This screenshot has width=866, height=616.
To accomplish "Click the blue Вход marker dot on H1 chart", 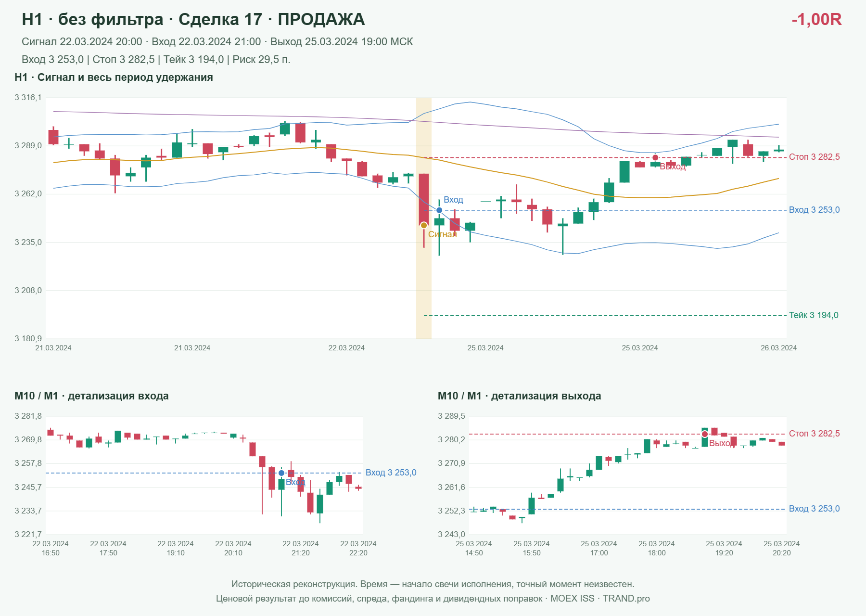I will (x=439, y=210).
